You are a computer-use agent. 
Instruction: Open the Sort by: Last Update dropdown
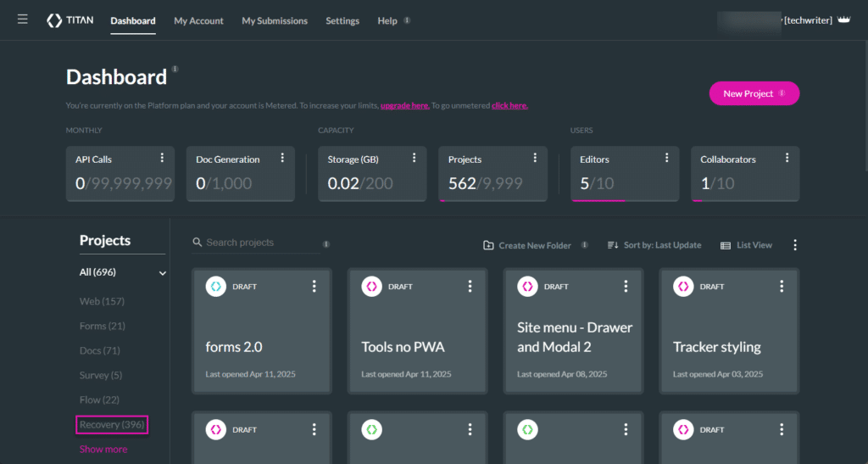[x=654, y=245]
